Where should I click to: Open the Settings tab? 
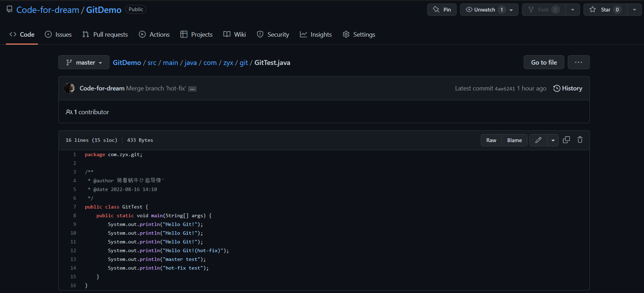click(359, 34)
